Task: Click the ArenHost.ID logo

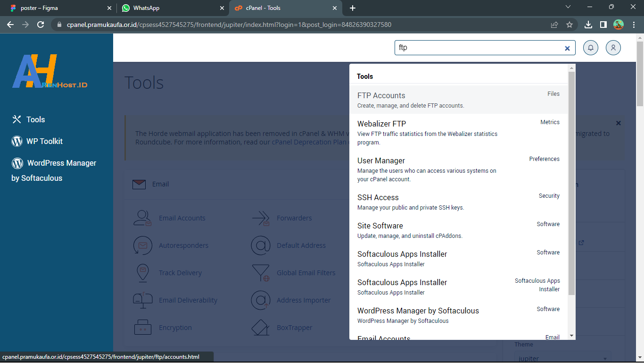Action: 50,71
